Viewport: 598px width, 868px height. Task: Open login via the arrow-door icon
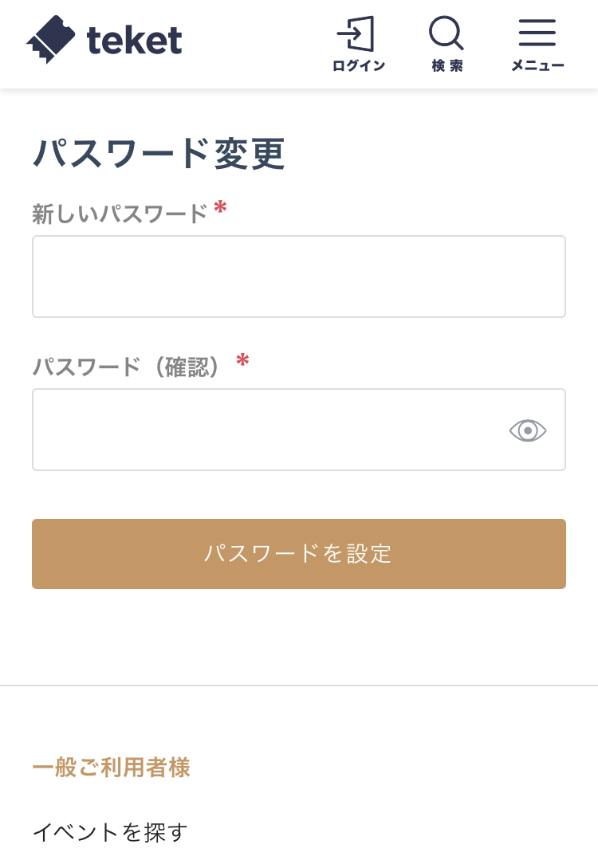coord(356,33)
